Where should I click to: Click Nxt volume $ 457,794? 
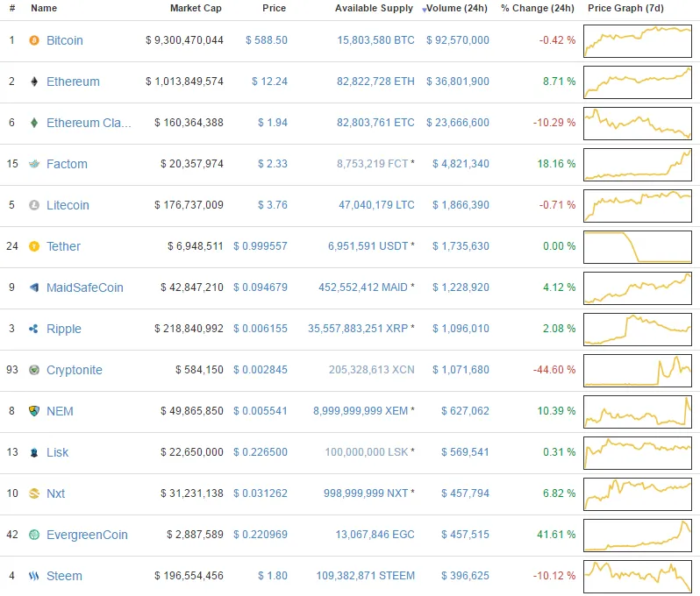click(465, 493)
